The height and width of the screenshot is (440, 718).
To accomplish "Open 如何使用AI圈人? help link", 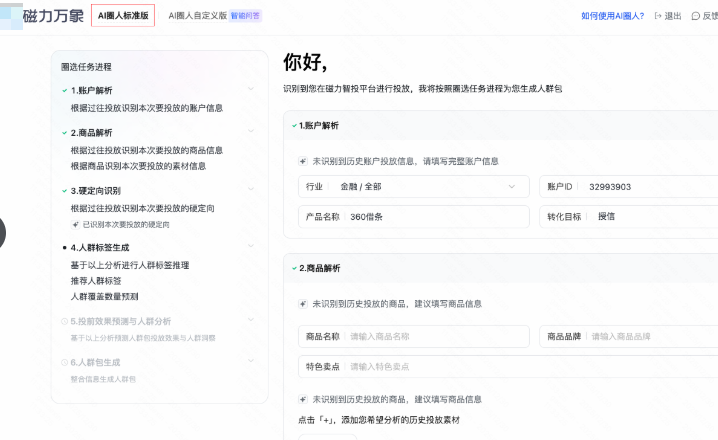I will click(612, 16).
